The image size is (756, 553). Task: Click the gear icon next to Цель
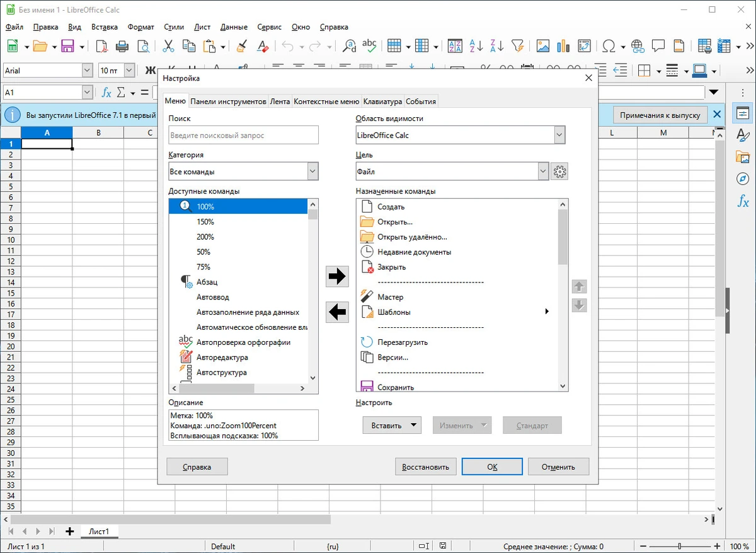click(559, 171)
